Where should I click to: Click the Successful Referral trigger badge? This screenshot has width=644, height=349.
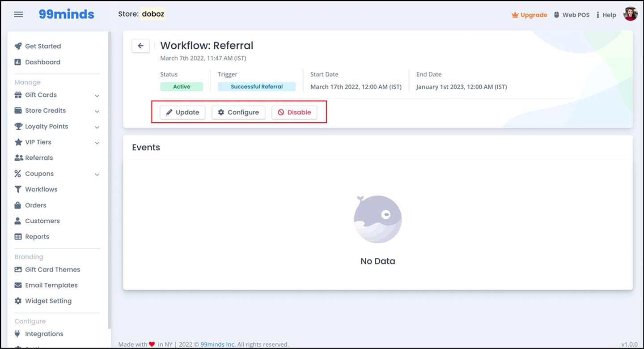257,87
